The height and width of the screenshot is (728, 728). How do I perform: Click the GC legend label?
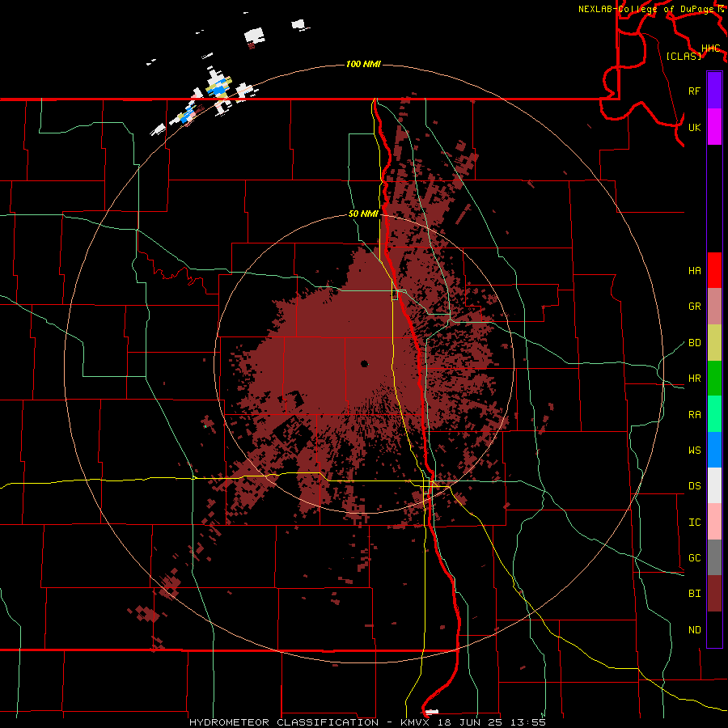694,557
